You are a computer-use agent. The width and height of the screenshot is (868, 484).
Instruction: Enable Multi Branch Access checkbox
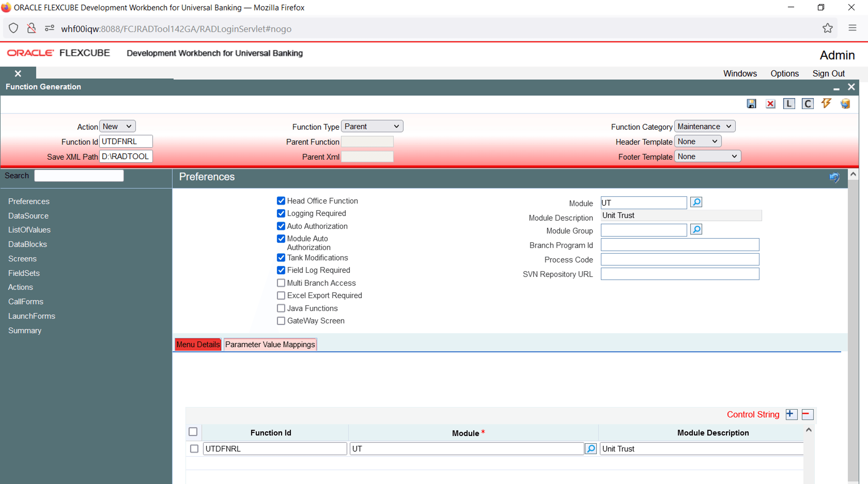281,283
